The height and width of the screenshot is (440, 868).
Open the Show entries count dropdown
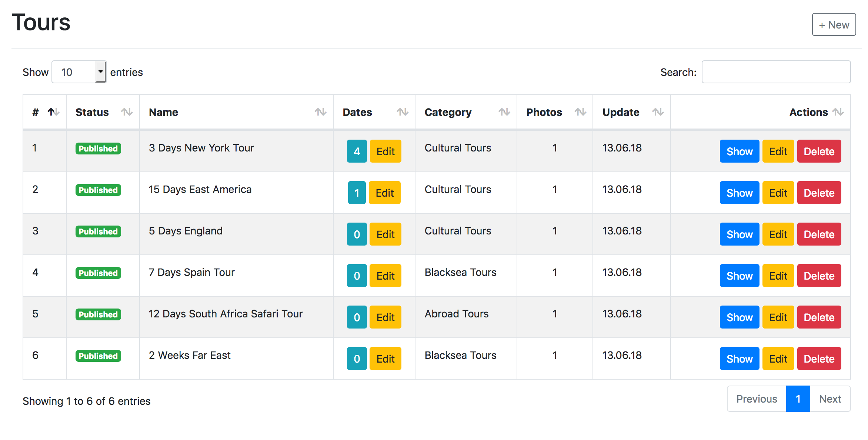(x=79, y=72)
